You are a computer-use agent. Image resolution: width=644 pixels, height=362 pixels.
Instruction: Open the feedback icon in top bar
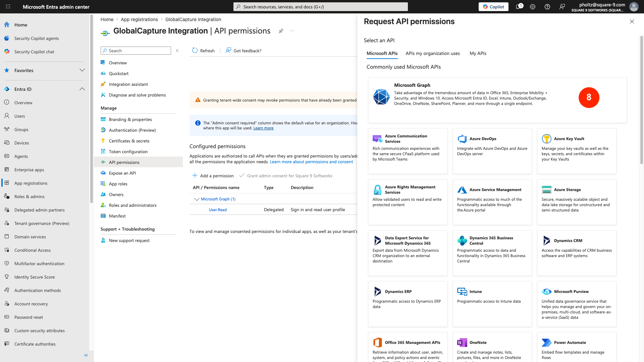[x=562, y=7]
